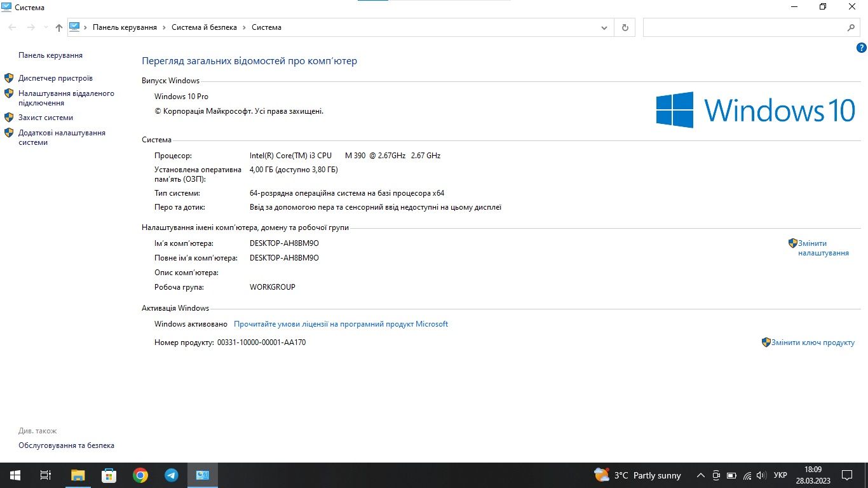Viewport: 868px width, 488px height.
Task: Open 'Диспетчер пристроїв' link
Action: [55, 78]
